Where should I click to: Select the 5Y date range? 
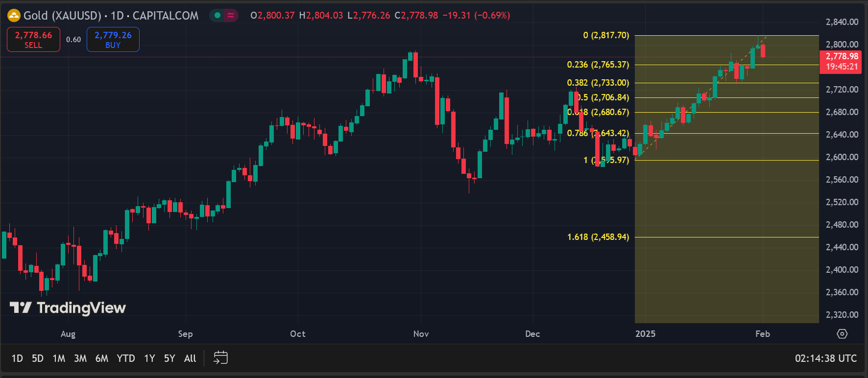pos(169,358)
